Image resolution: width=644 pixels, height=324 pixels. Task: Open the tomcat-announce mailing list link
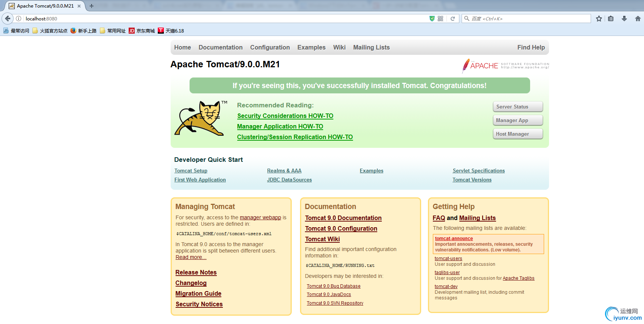coord(454,239)
